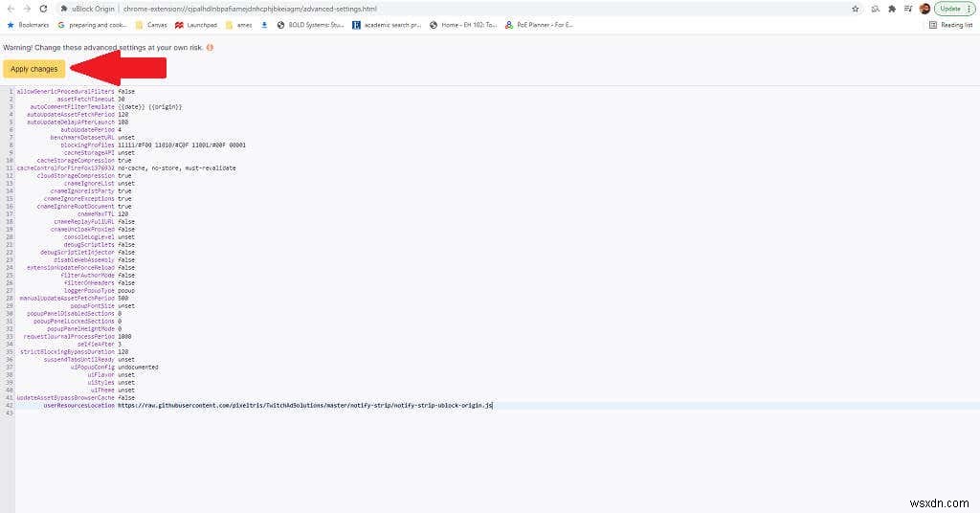The height and width of the screenshot is (513, 980).
Task: Click the debugScriptlets line
Action: point(100,245)
